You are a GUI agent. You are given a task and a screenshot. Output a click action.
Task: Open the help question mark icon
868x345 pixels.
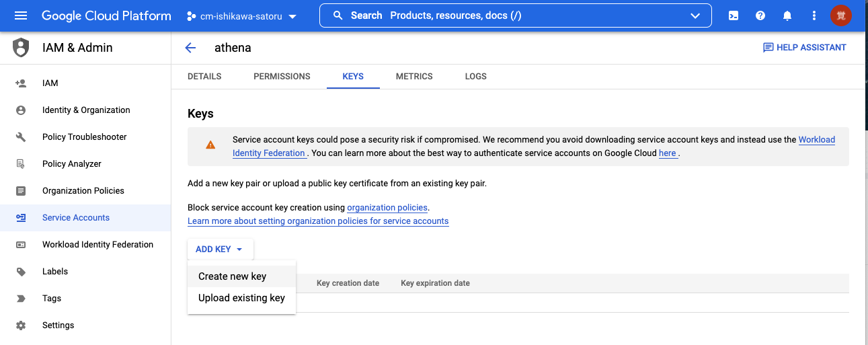click(760, 15)
